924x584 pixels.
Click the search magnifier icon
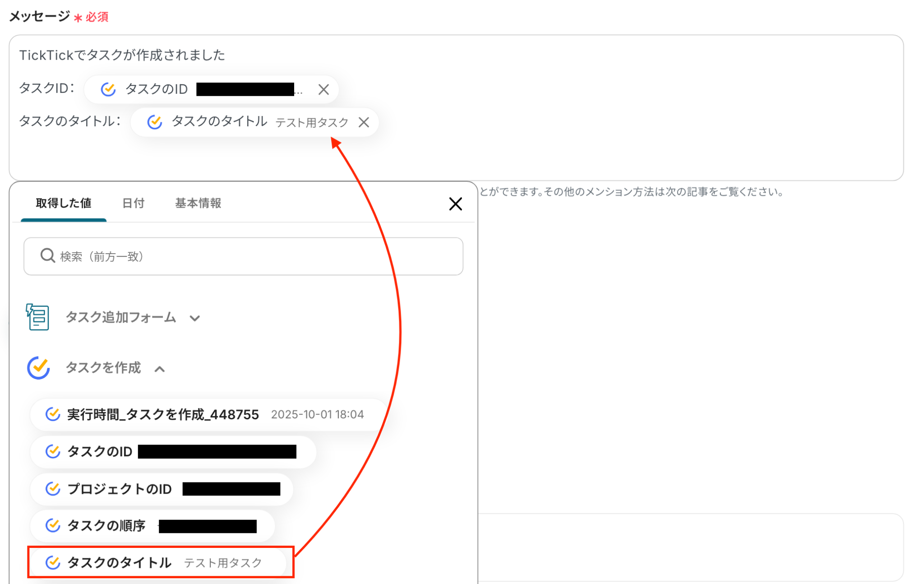tap(47, 256)
